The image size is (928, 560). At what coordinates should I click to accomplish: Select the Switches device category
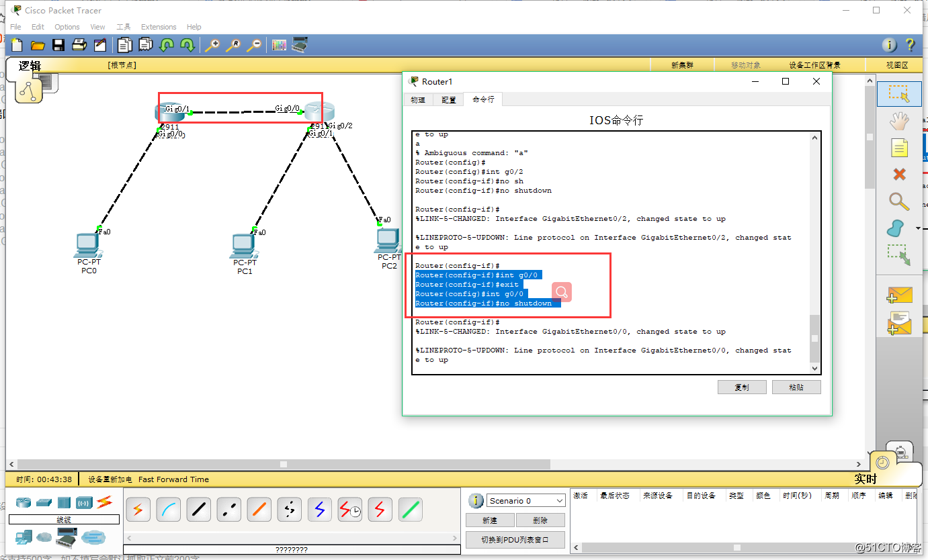[x=44, y=502]
